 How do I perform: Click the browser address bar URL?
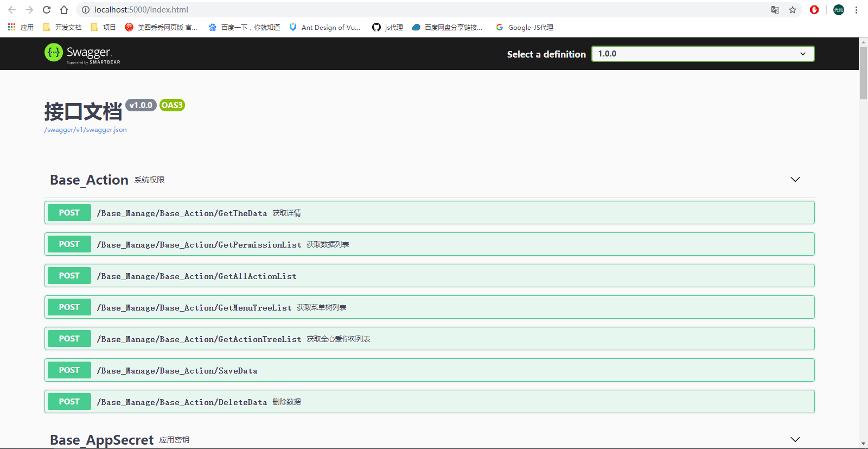[141, 10]
